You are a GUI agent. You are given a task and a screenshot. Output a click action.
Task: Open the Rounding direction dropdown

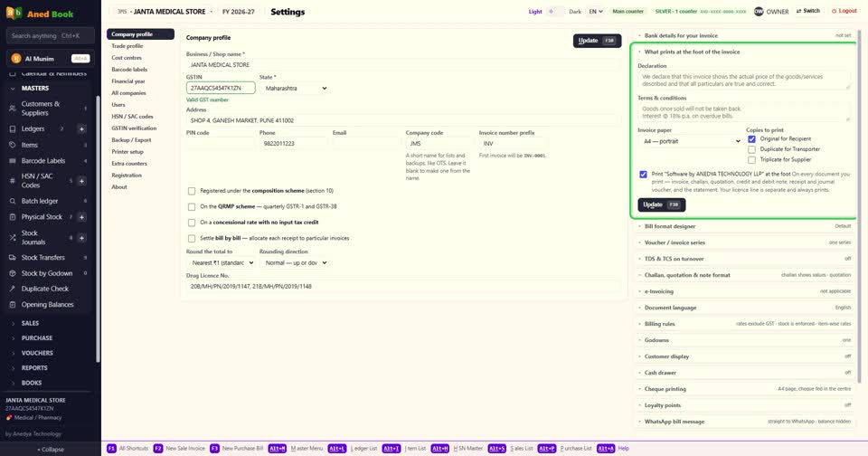click(x=294, y=262)
